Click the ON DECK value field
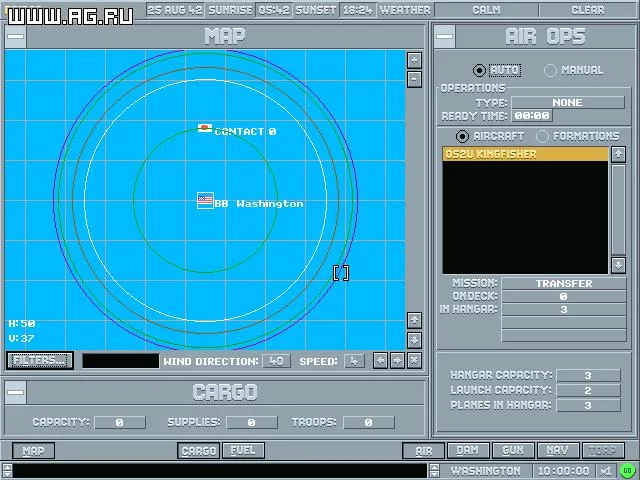Screen dimensions: 640x480 [x=564, y=296]
